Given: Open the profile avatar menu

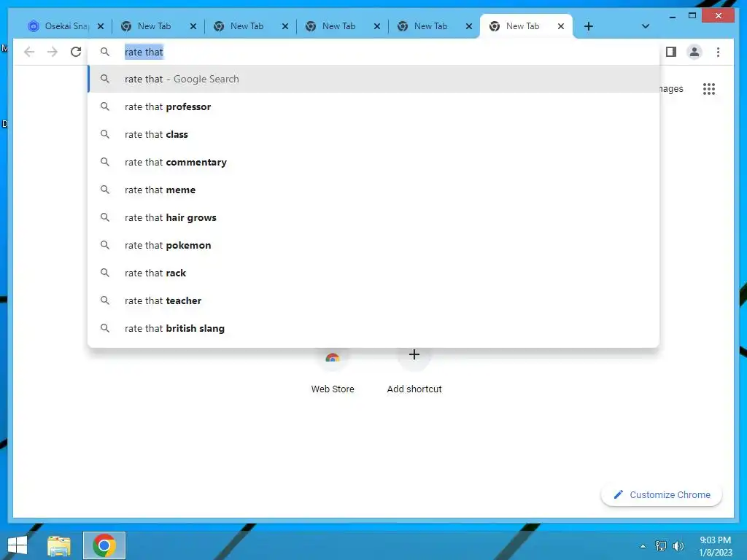Looking at the screenshot, I should tap(694, 52).
